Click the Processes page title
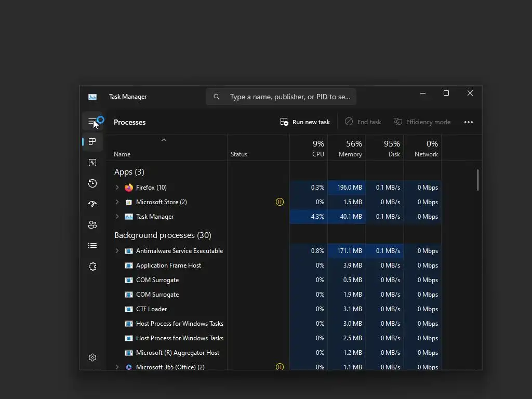 [129, 122]
